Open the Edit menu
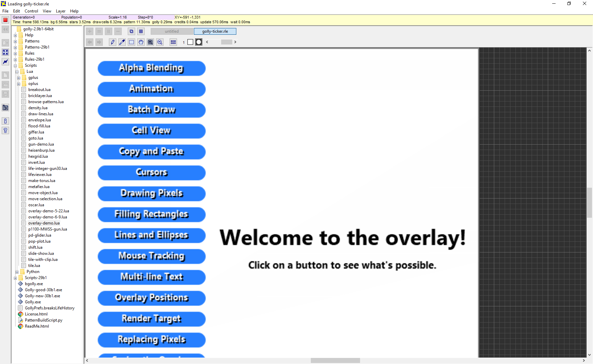Image resolution: width=593 pixels, height=364 pixels. [17, 11]
